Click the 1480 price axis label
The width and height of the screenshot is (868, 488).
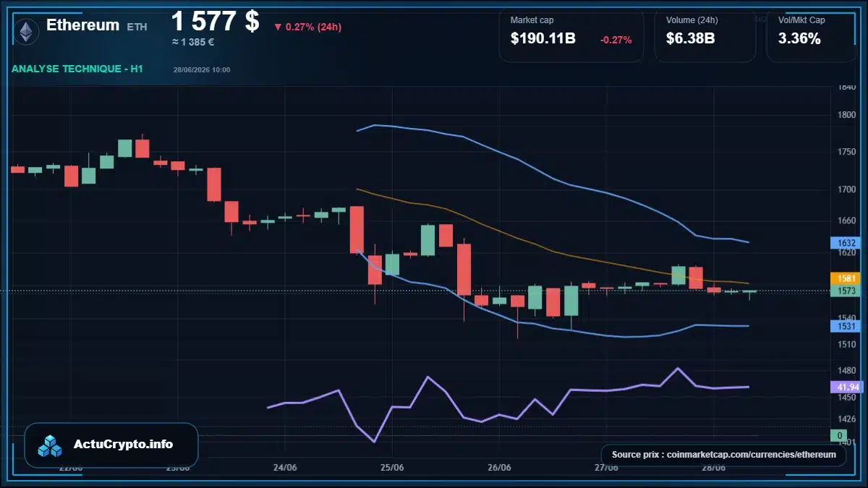846,370
